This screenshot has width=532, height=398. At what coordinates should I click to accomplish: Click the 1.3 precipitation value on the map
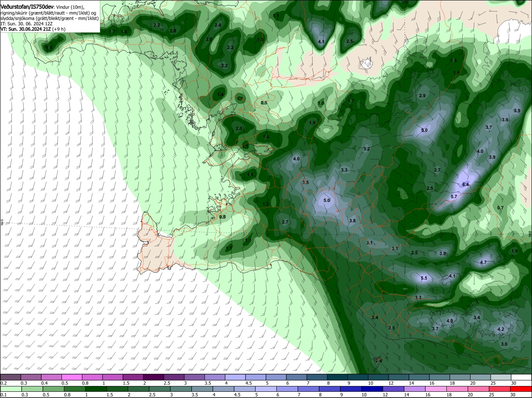pos(266,204)
